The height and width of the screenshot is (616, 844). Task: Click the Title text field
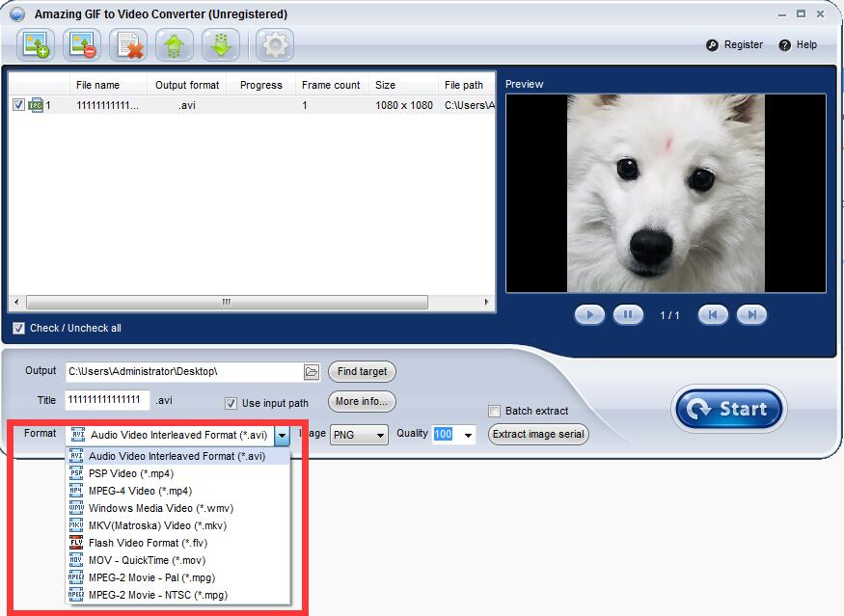coord(107,400)
